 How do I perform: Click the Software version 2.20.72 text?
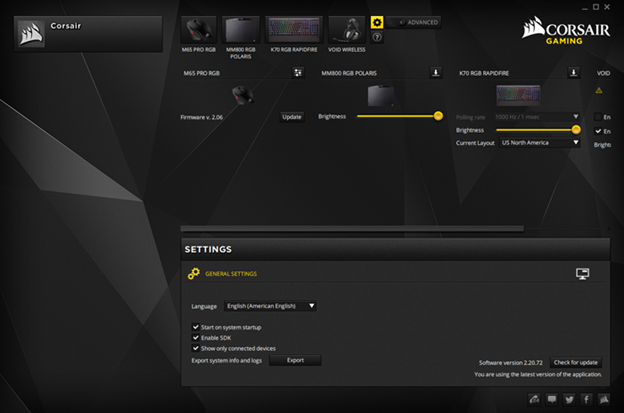click(x=511, y=362)
